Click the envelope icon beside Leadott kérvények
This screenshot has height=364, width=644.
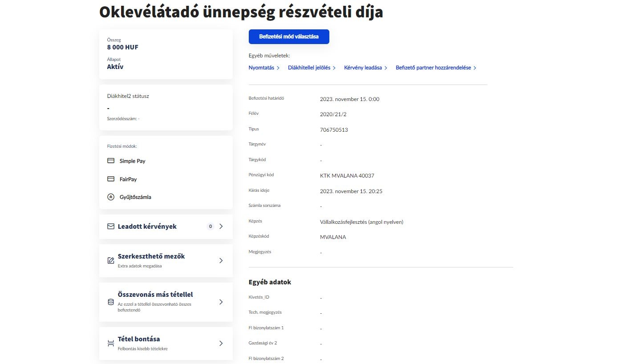pyautogui.click(x=111, y=226)
